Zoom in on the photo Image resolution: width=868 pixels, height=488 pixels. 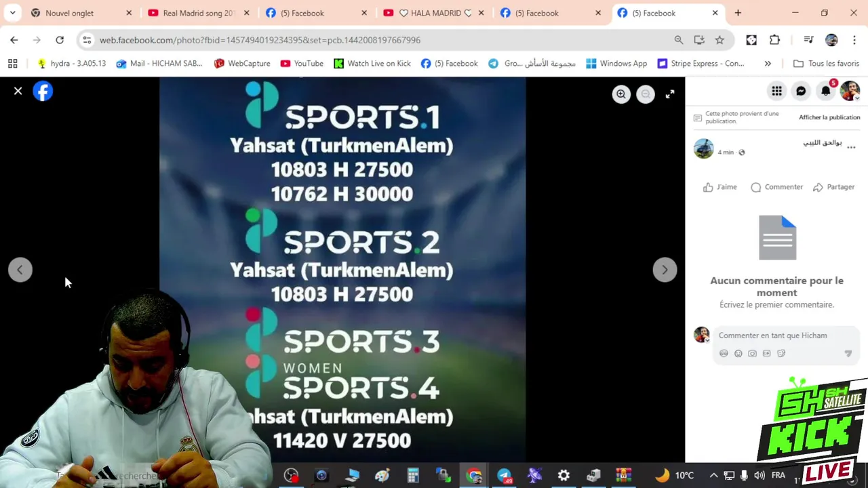tap(621, 94)
